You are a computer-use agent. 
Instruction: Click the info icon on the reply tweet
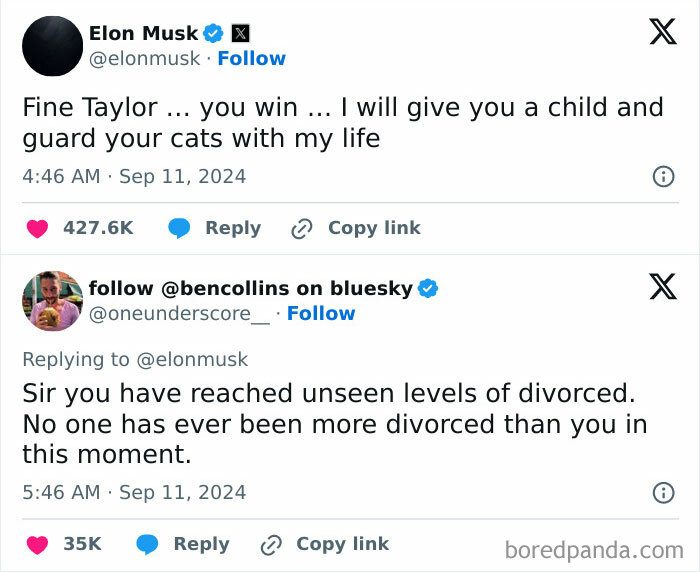[x=662, y=493]
